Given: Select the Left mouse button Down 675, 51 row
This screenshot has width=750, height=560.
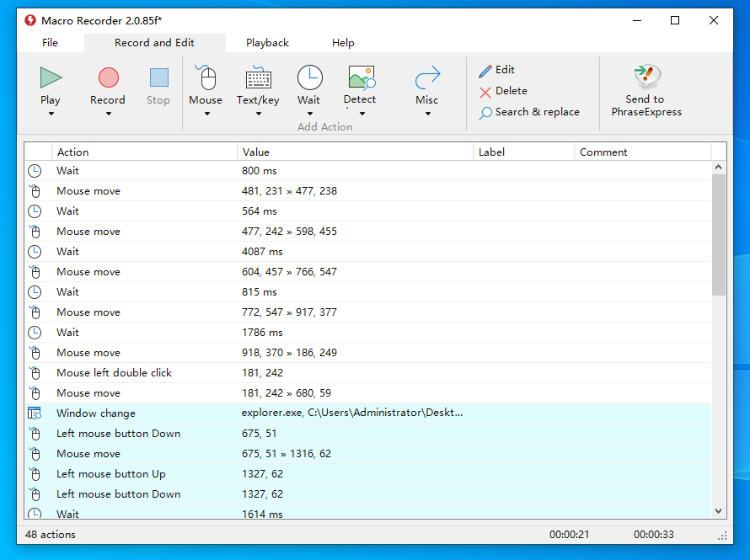Looking at the screenshot, I should coord(368,434).
